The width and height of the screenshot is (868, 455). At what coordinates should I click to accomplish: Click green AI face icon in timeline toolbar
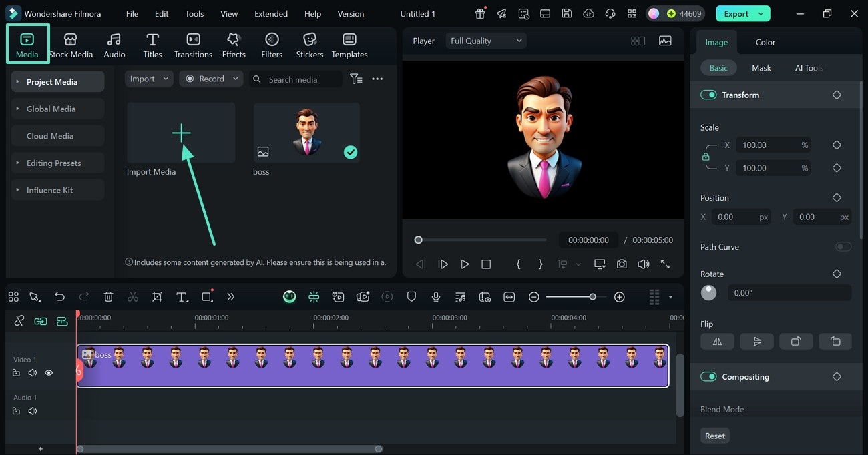pos(289,297)
